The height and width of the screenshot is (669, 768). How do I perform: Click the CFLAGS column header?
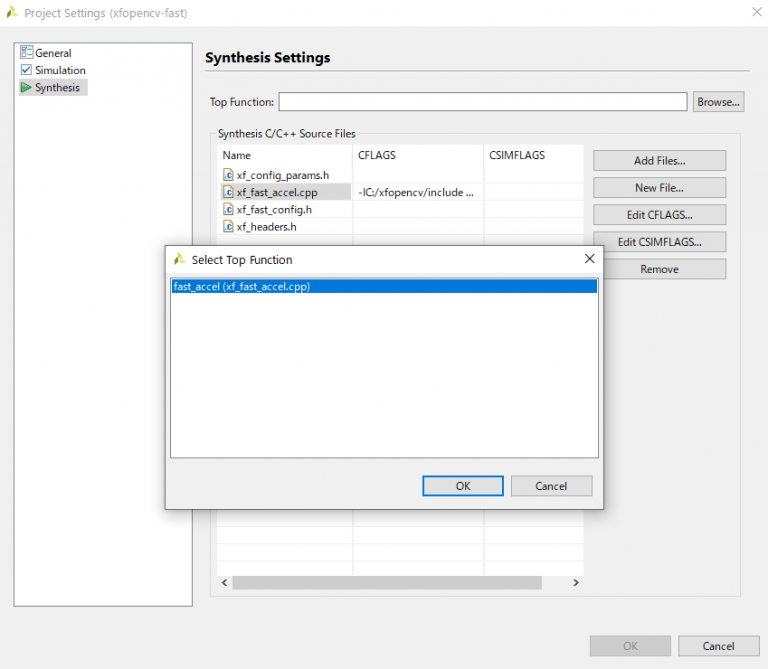[x=378, y=155]
